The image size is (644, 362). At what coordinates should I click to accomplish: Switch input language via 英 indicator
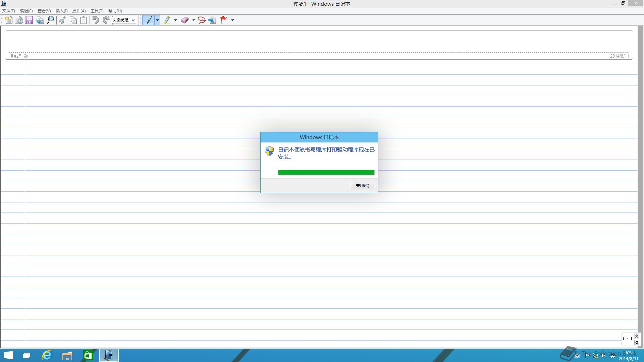pyautogui.click(x=612, y=356)
